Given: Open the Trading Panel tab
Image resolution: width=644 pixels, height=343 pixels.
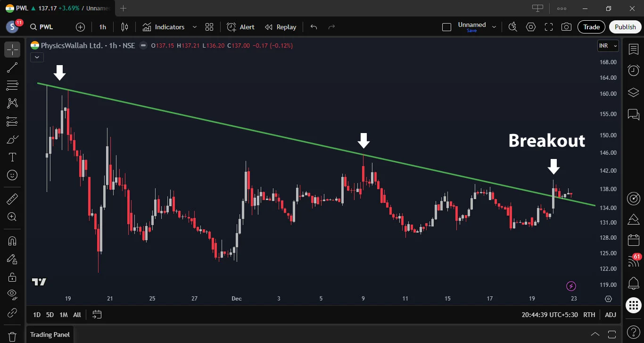Looking at the screenshot, I should tap(50, 335).
